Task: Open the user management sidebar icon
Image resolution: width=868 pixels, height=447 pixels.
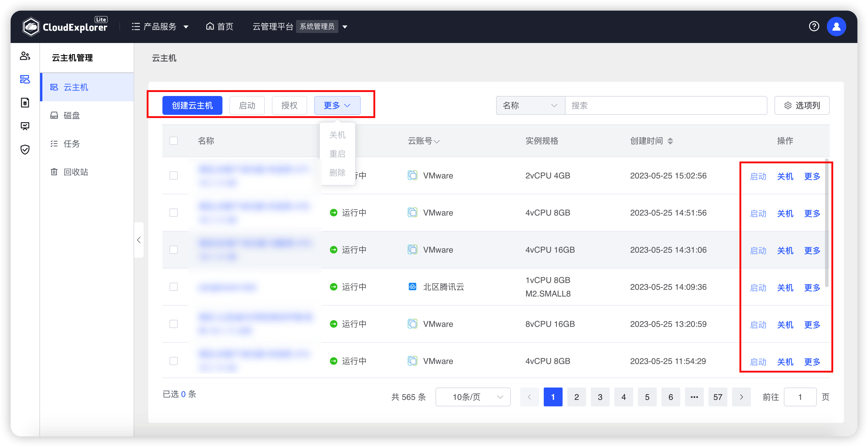Action: click(25, 56)
